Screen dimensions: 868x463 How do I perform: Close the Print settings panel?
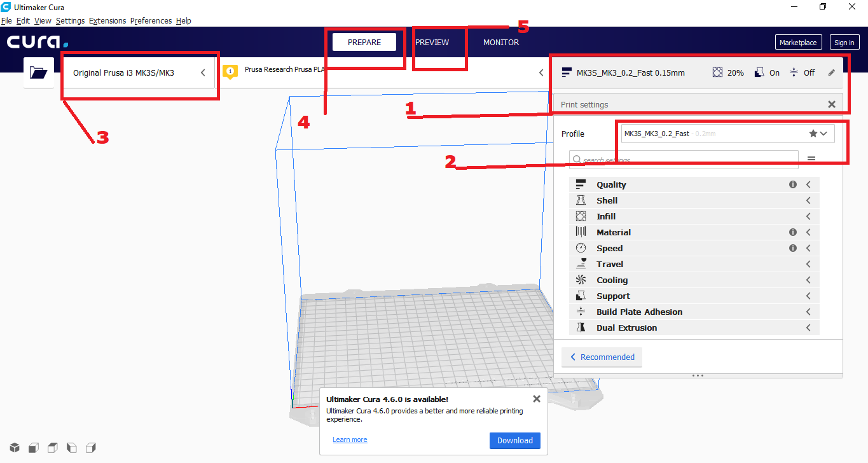(x=831, y=104)
